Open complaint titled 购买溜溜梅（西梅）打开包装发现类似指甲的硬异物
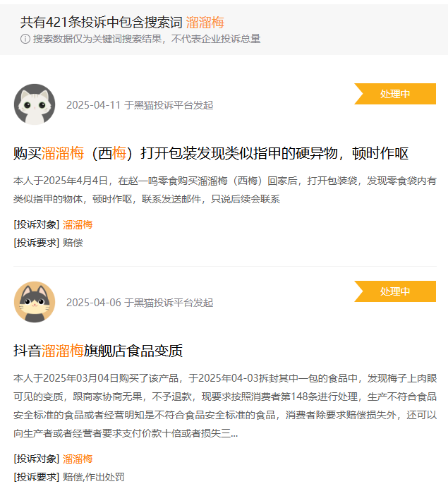The height and width of the screenshot is (496, 448). pyautogui.click(x=211, y=153)
